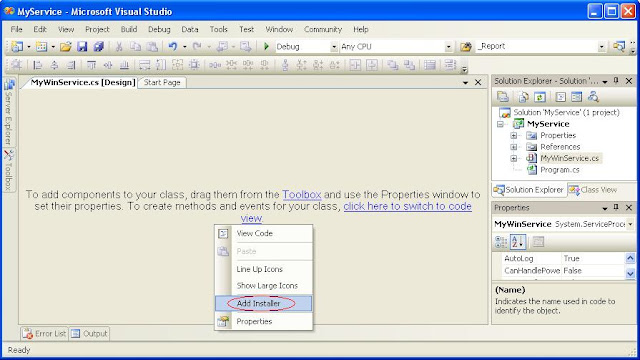Click View Designer icon in Solution Explorer
640x360 pixels.
(577, 97)
